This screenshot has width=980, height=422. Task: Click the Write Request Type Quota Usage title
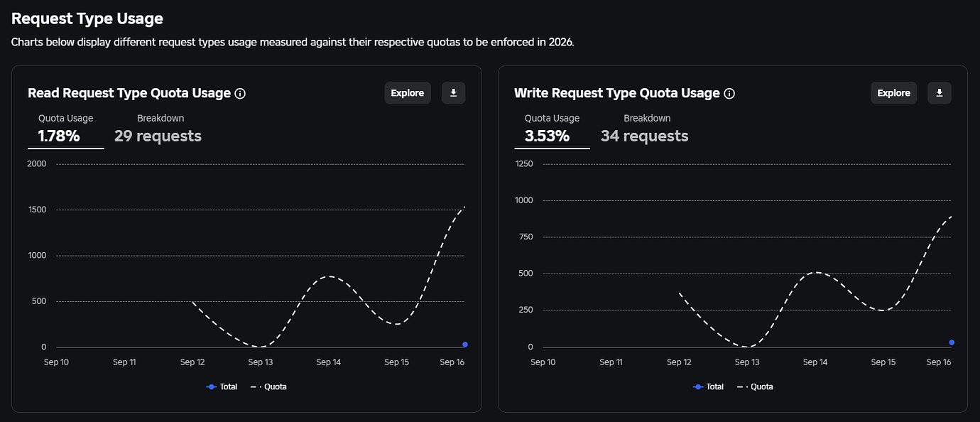616,93
